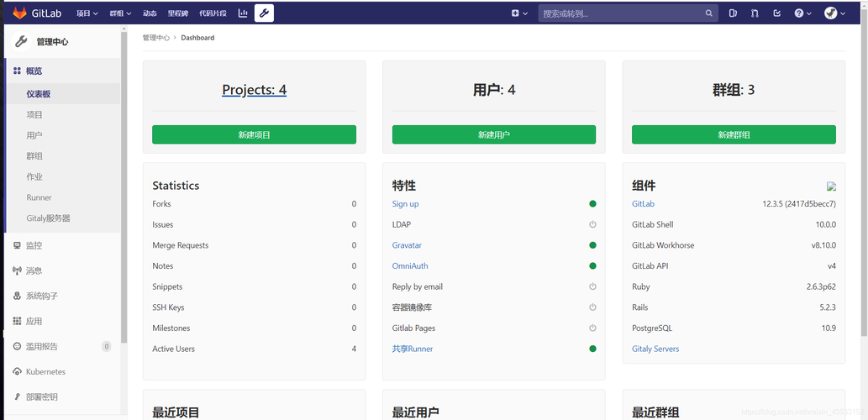This screenshot has height=420, width=868.
Task: Open 用户 in the admin sidebar
Action: 34,135
